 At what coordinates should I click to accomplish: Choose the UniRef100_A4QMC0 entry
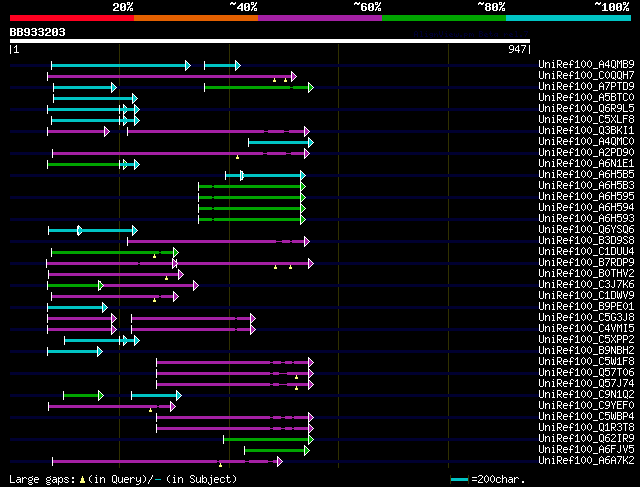point(586,141)
